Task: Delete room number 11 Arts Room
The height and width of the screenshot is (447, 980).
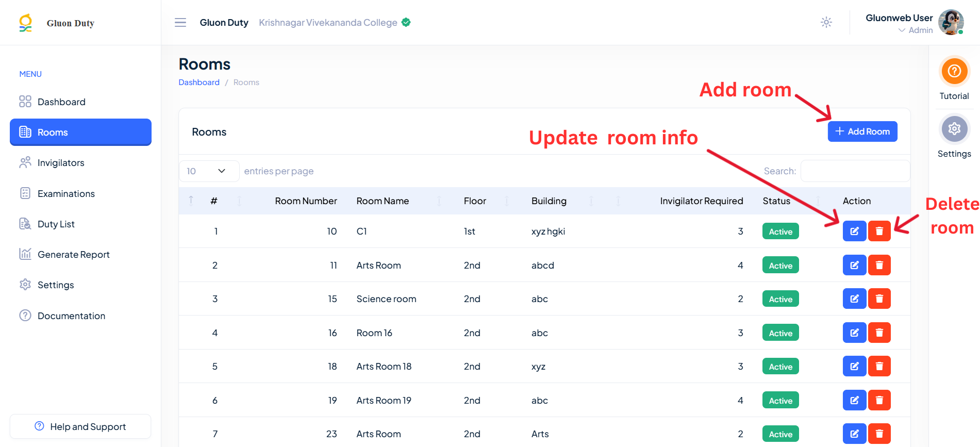Action: pyautogui.click(x=879, y=265)
